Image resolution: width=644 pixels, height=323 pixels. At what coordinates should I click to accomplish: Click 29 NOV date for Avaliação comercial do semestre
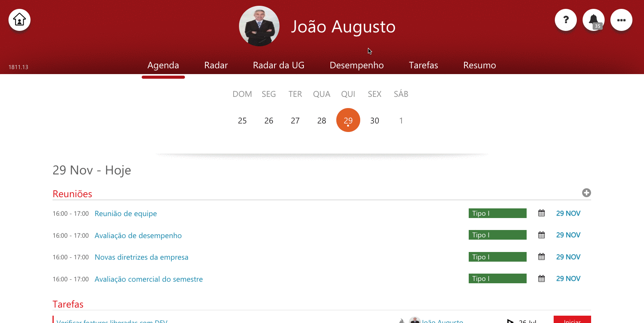coord(568,279)
